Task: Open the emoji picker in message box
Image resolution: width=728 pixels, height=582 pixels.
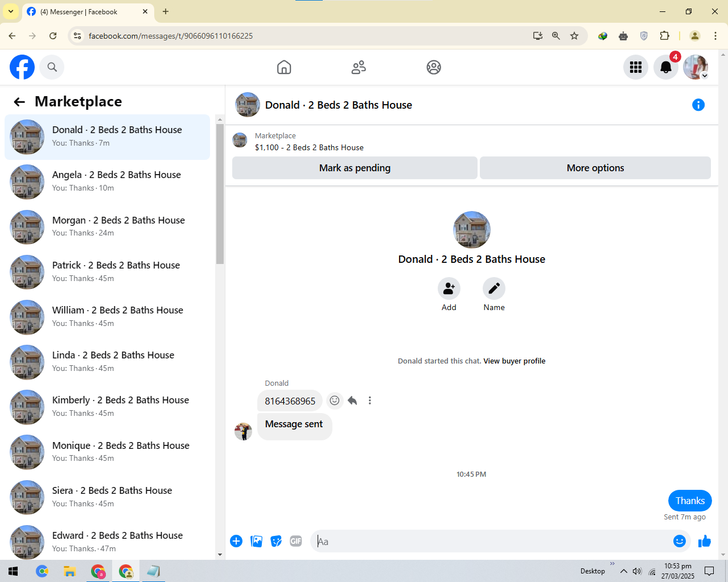Action: [x=679, y=541]
